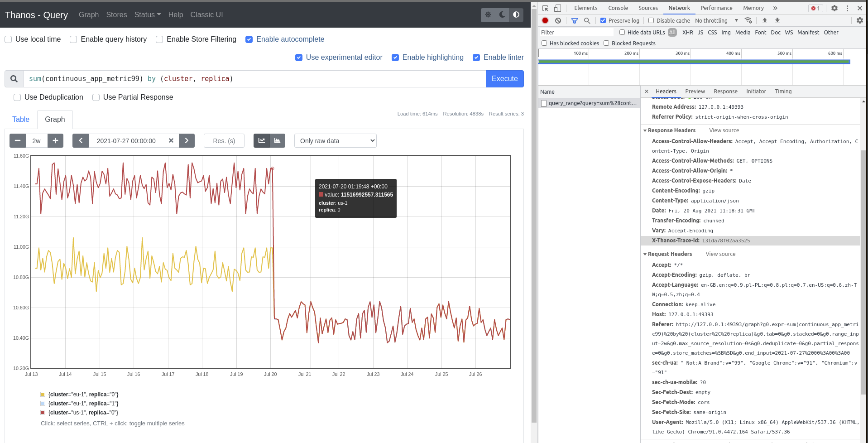This screenshot has height=443, width=868.
Task: Open DevTools settings gear icon
Action: click(x=834, y=8)
